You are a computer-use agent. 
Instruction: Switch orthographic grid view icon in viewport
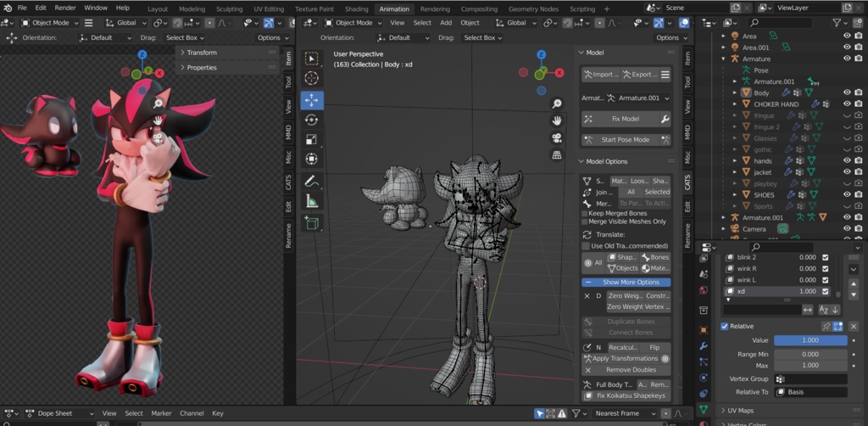[557, 155]
